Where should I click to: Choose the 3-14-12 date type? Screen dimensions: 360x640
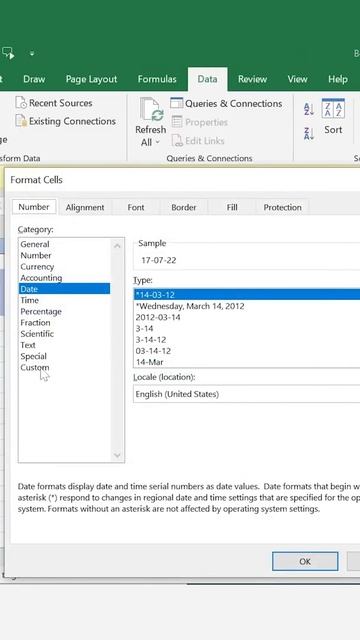[247, 340]
